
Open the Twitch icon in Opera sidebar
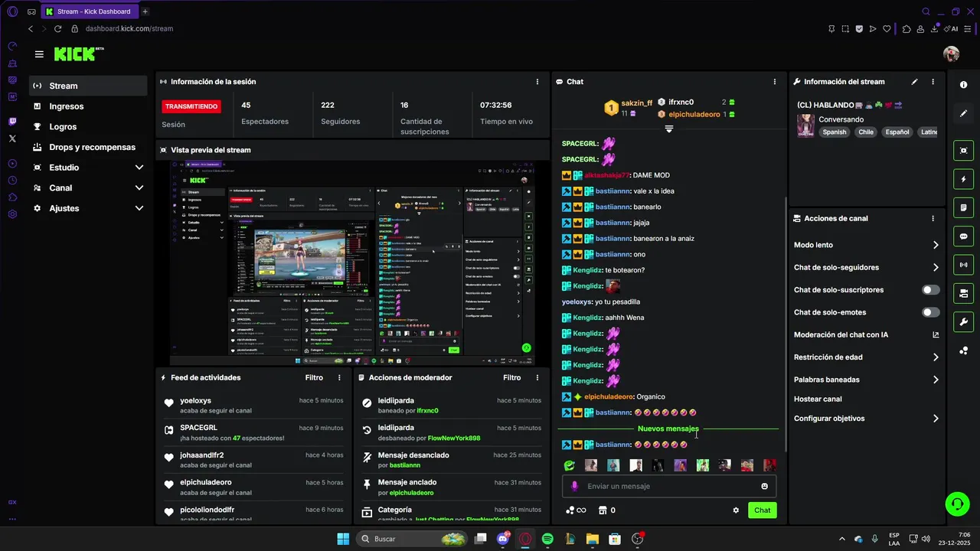pyautogui.click(x=12, y=122)
